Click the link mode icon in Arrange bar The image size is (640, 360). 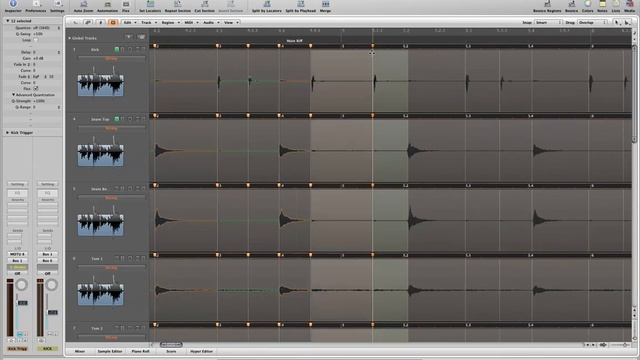[x=88, y=22]
